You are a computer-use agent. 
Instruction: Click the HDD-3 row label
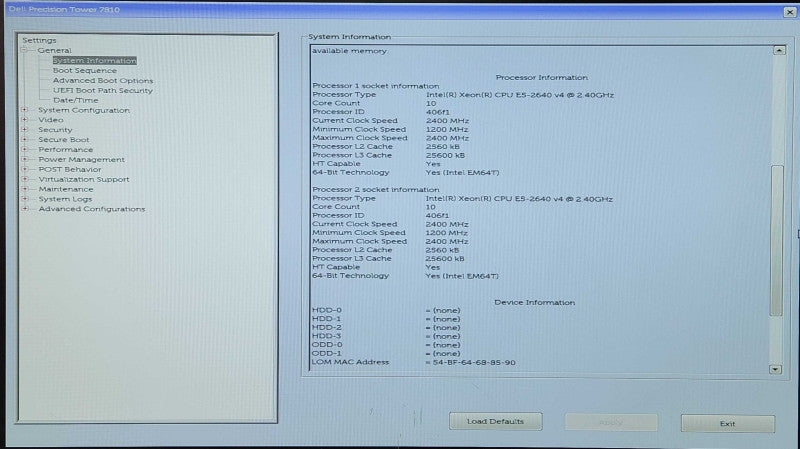[x=327, y=336]
